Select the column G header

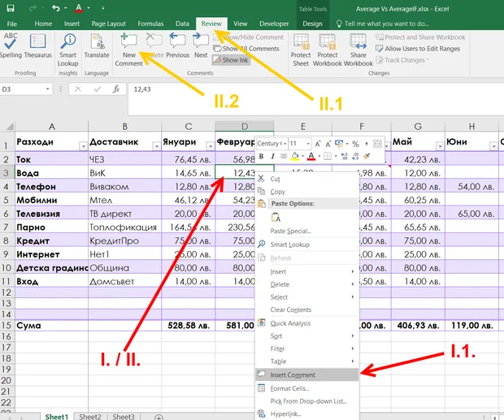pos(418,126)
